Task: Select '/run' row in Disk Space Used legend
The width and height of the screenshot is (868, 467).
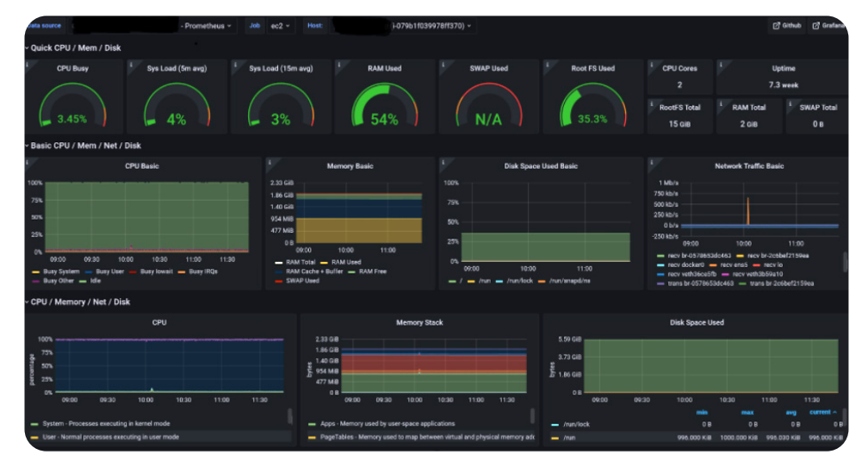Action: (697, 438)
